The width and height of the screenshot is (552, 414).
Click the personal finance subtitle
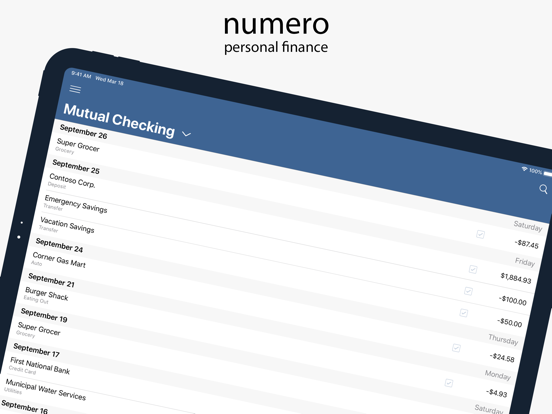[x=276, y=48]
